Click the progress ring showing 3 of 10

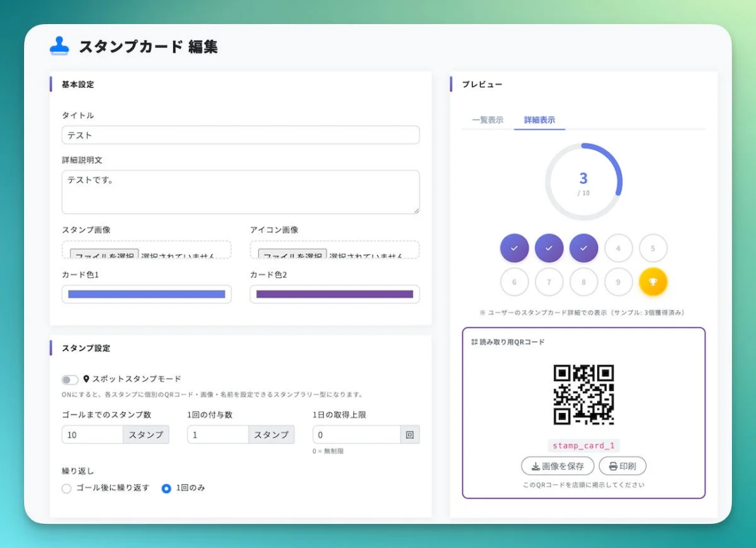(583, 179)
